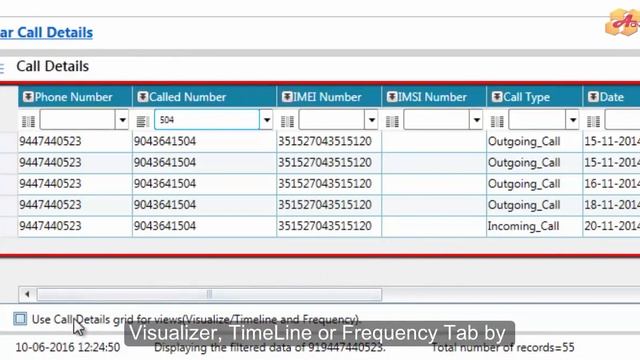
Task: Click the empty Phone Number filter field
Action: click(78, 120)
